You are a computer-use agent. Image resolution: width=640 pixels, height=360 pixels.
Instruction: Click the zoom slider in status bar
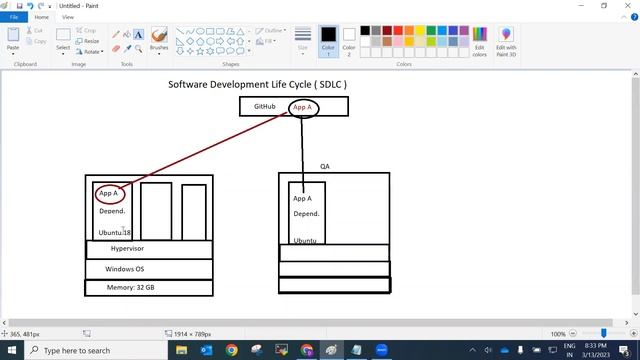click(603, 333)
